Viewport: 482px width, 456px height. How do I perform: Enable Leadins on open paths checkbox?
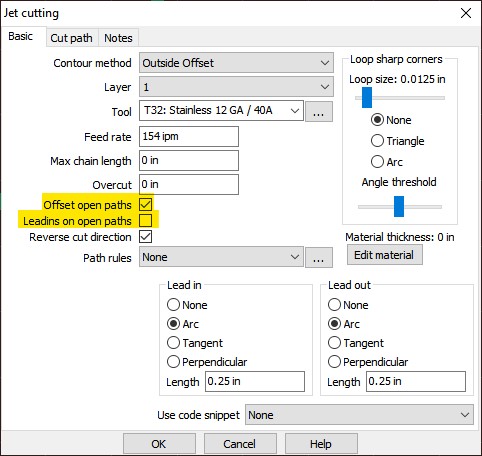point(146,220)
